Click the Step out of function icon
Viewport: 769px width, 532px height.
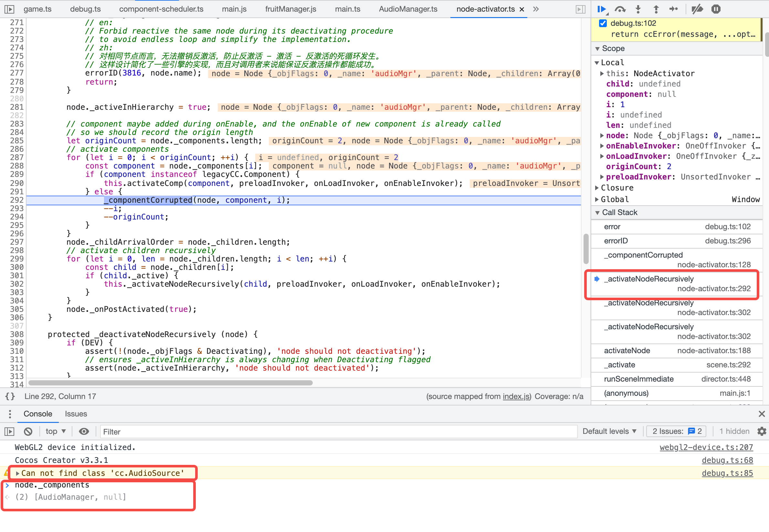click(x=656, y=9)
